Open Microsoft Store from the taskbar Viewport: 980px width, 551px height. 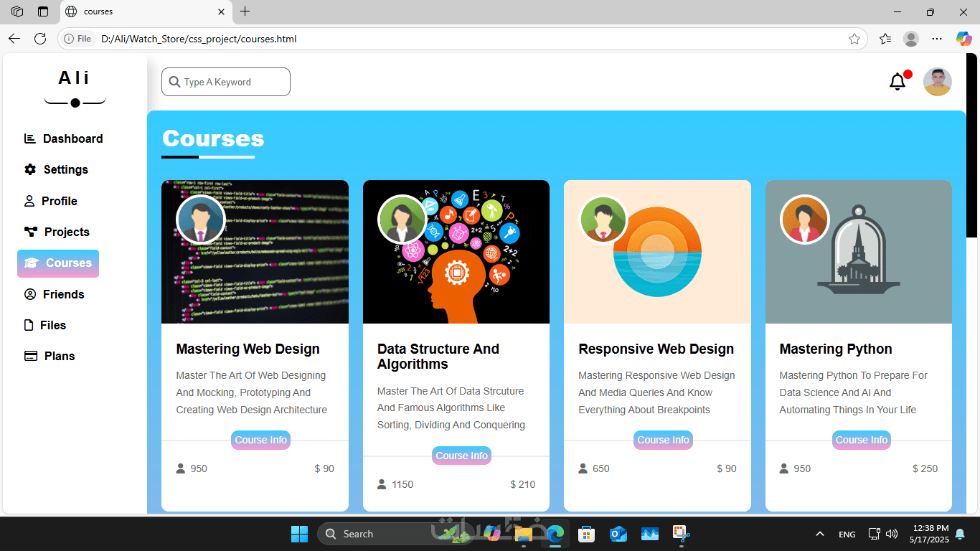586,534
